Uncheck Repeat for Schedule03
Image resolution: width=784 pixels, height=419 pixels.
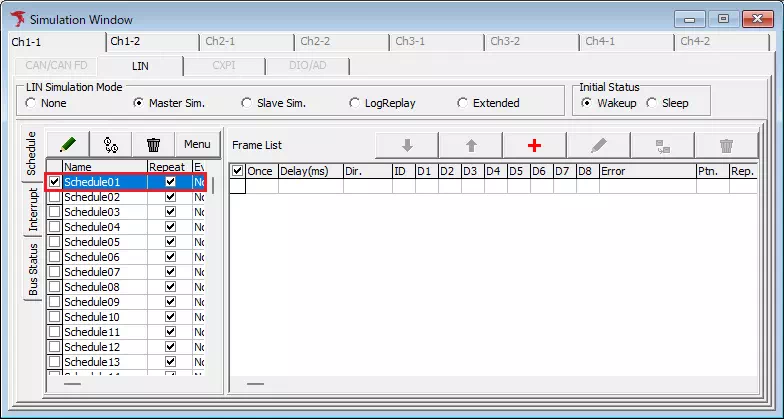[170, 212]
